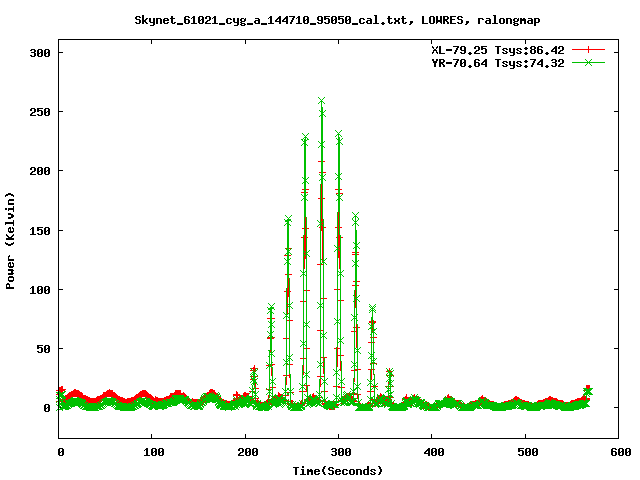Click the 100 tick label on the x-axis
Viewport: 640px width, 480px height.
153,453
